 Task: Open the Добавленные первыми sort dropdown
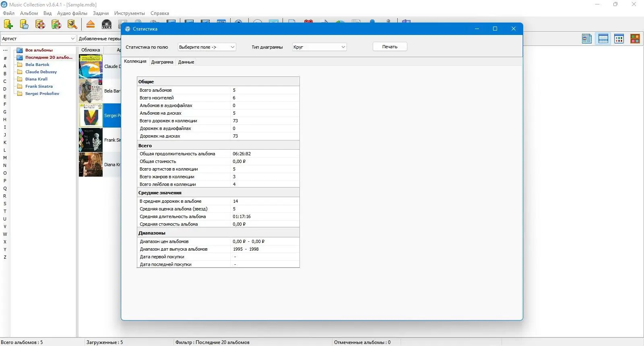99,39
